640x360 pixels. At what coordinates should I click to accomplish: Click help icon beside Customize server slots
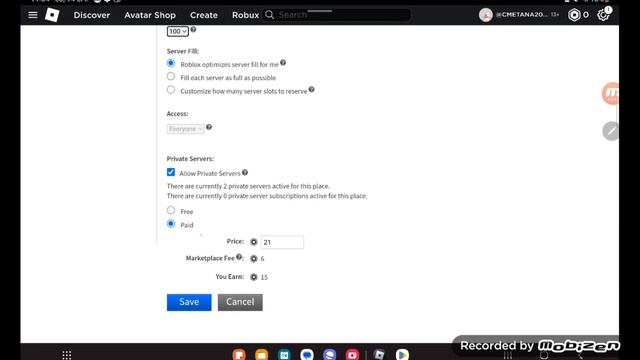pos(311,89)
